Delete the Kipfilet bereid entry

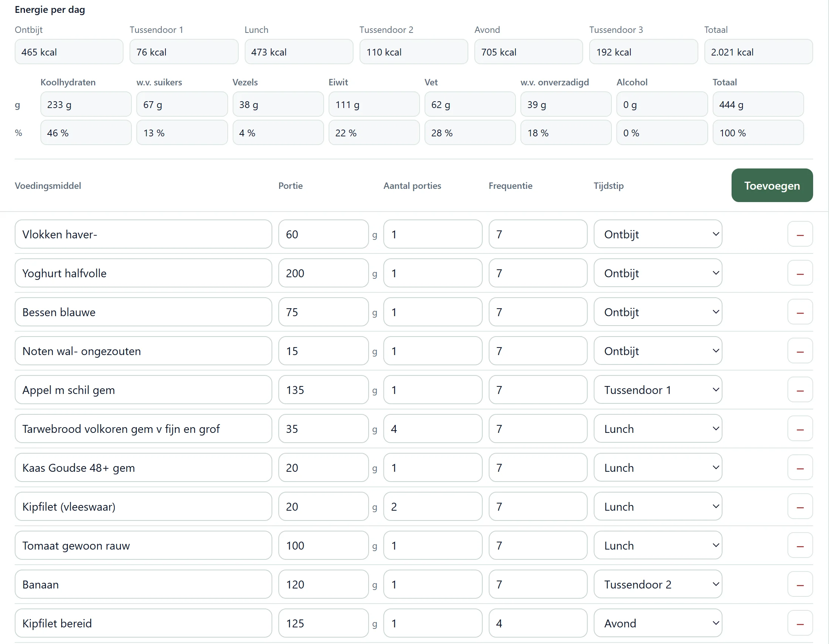click(800, 624)
